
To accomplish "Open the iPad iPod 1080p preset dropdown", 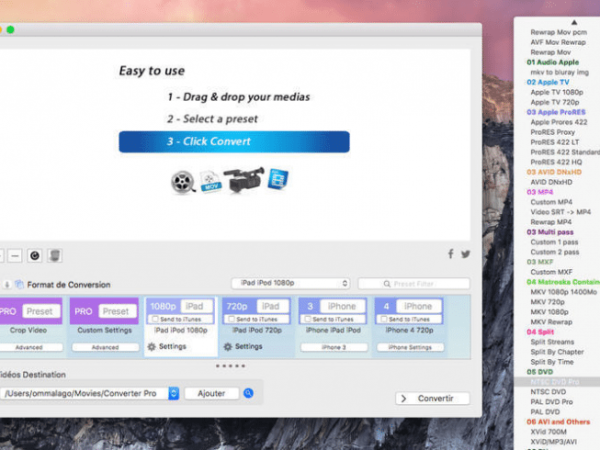I will [291, 283].
